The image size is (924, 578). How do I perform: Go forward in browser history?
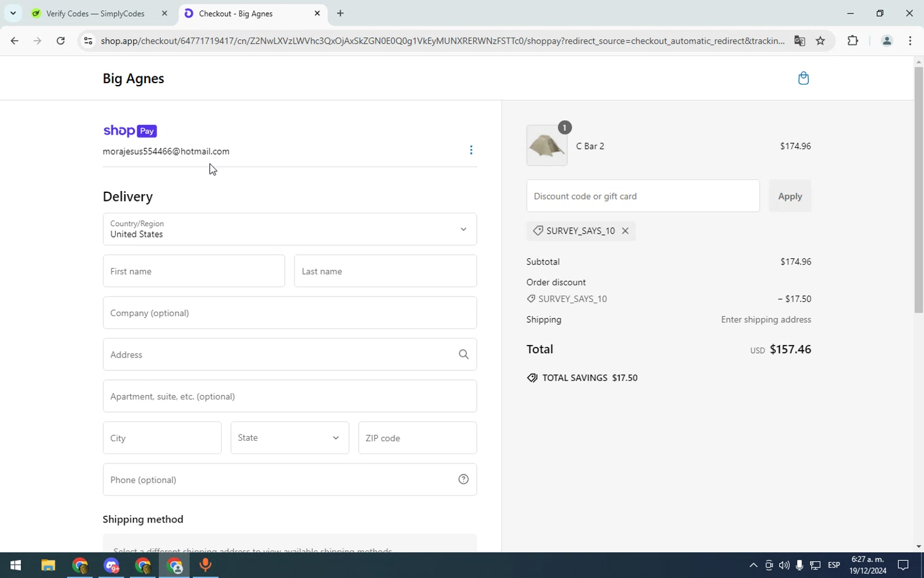[x=38, y=41]
